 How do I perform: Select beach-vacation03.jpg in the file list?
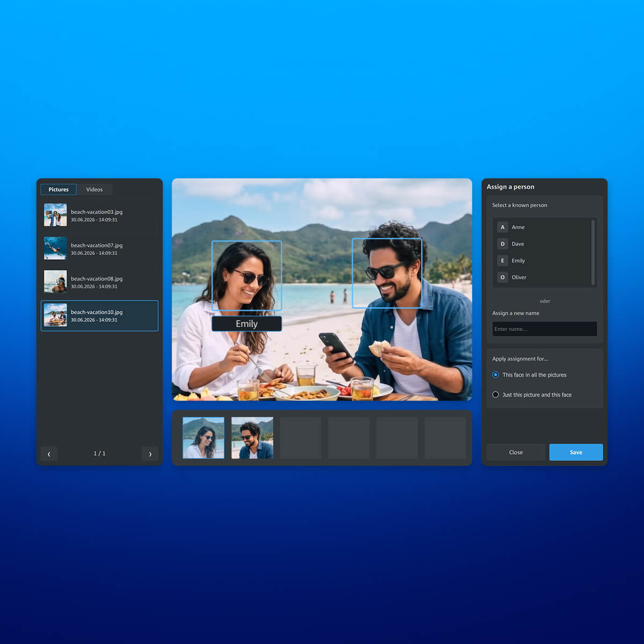[99, 215]
